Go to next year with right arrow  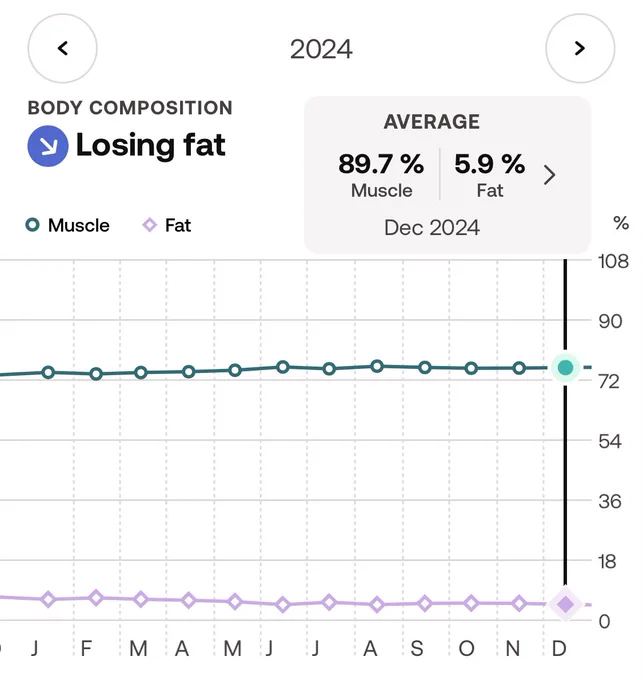click(x=580, y=48)
